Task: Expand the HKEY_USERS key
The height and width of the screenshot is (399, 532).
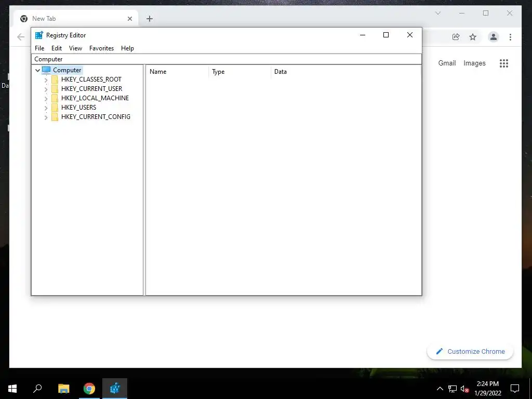Action: (x=46, y=108)
